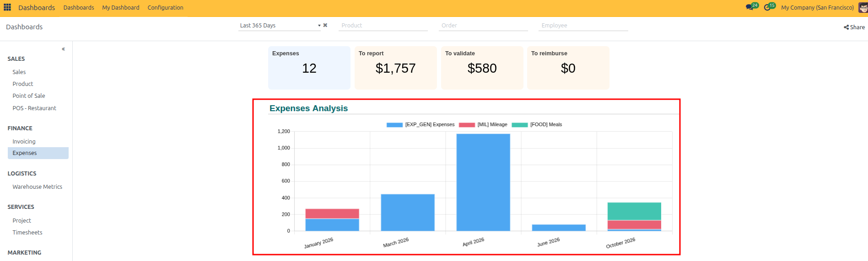Open the Warehouse Metrics dashboard
The image size is (868, 261).
(x=38, y=187)
